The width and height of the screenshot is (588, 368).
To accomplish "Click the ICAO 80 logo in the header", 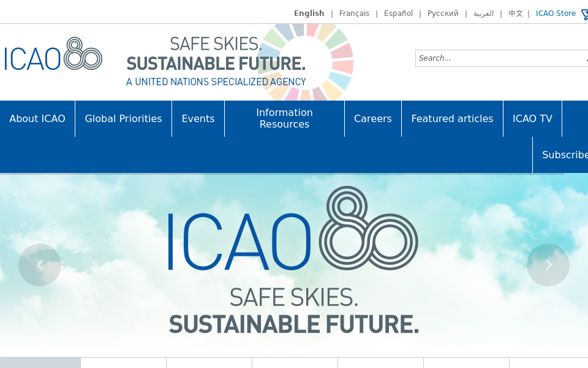I will point(53,55).
